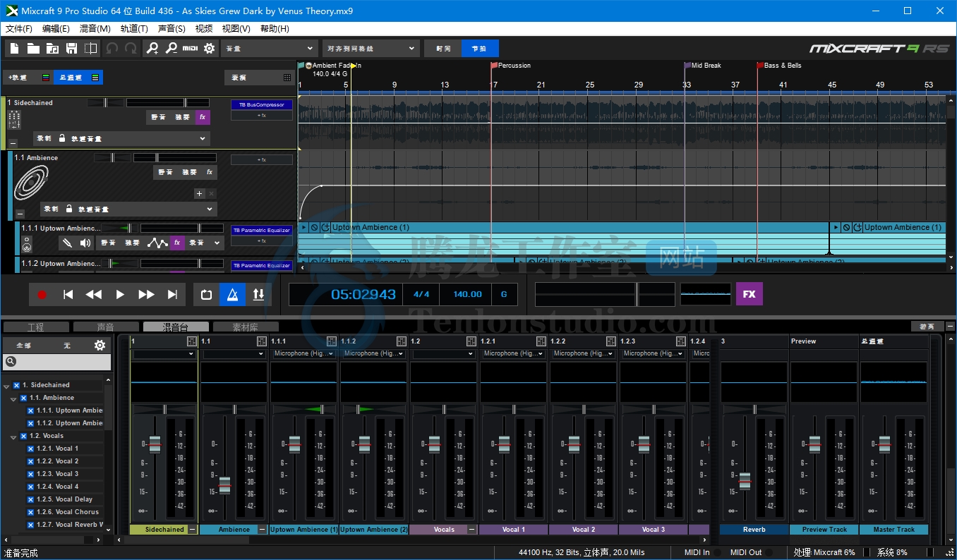
Task: Collapse the Sidechained submix track with minus button
Action: tap(13, 142)
